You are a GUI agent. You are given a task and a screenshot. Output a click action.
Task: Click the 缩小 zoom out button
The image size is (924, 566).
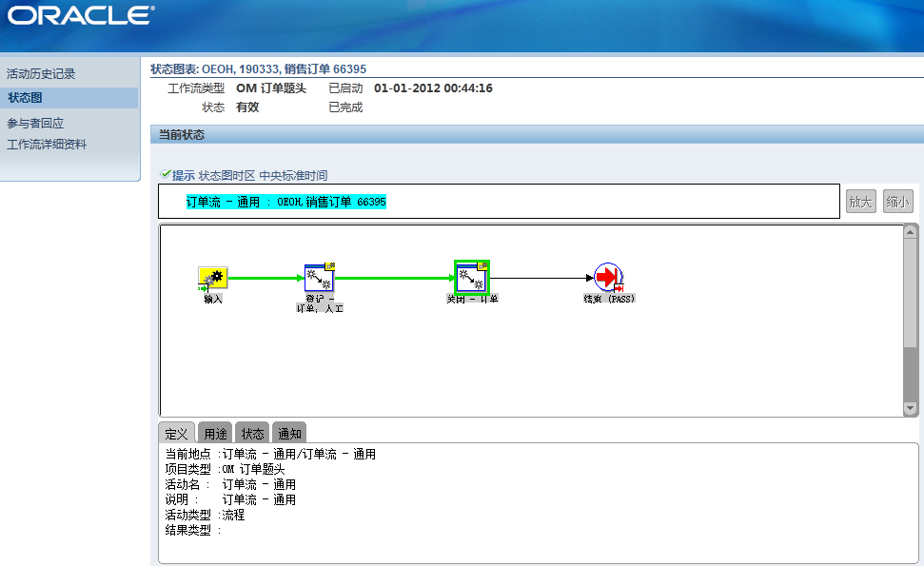pyautogui.click(x=896, y=201)
